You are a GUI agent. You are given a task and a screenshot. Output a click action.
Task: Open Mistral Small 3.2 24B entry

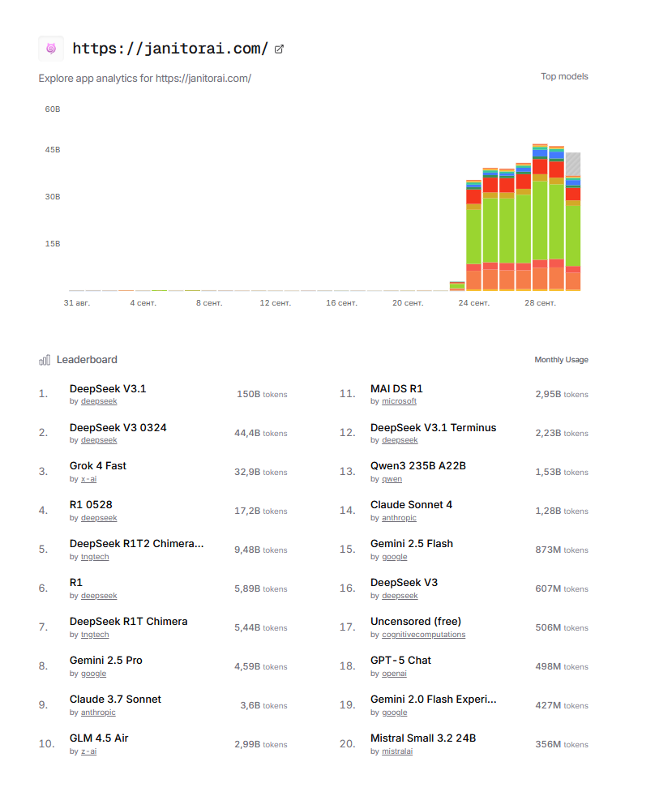tap(422, 738)
